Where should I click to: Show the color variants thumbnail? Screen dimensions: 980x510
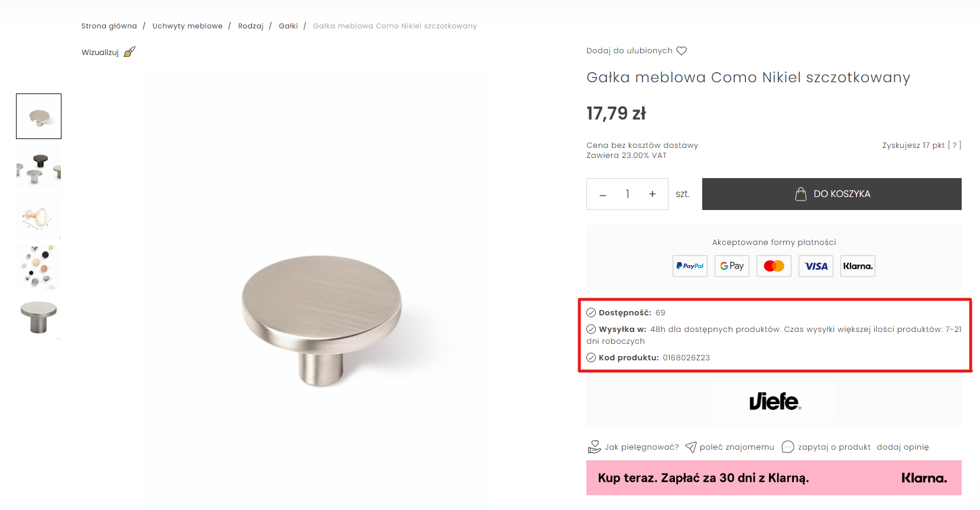tap(39, 267)
